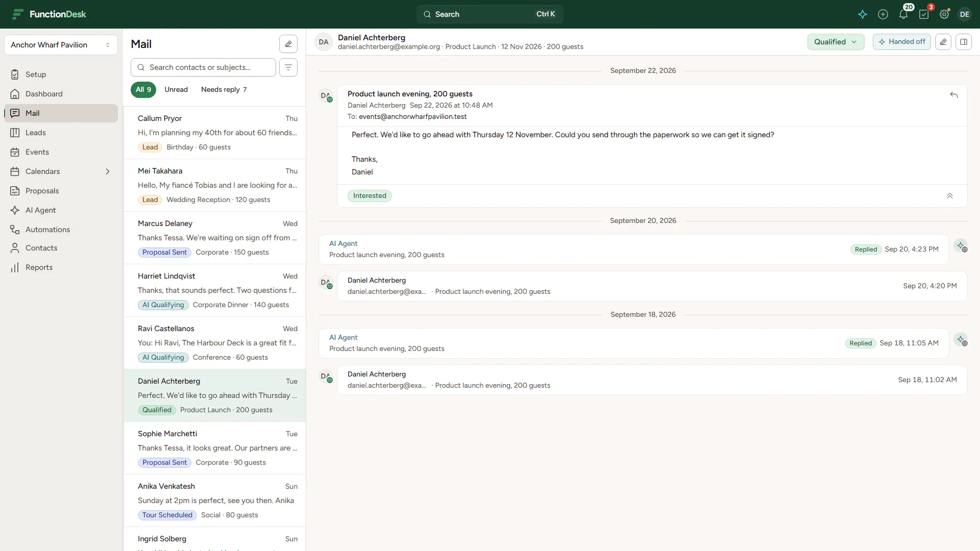Compose a new mail message
The image size is (980, 551).
click(x=288, y=44)
